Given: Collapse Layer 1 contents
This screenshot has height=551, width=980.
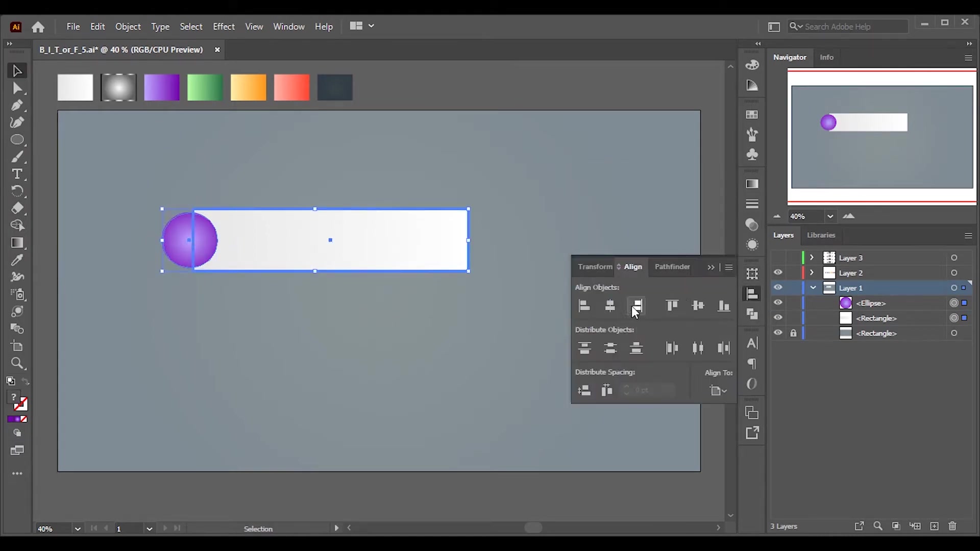Looking at the screenshot, I should 813,288.
